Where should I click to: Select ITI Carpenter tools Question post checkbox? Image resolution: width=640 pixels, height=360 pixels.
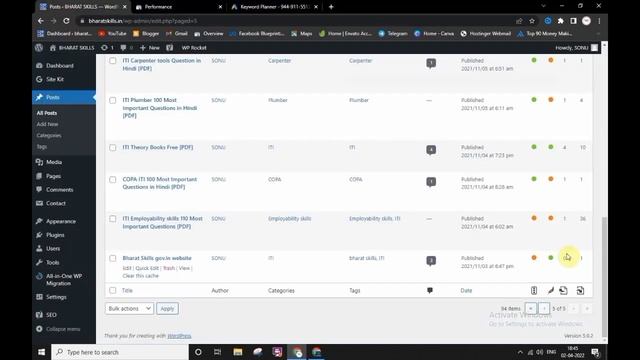coord(113,61)
